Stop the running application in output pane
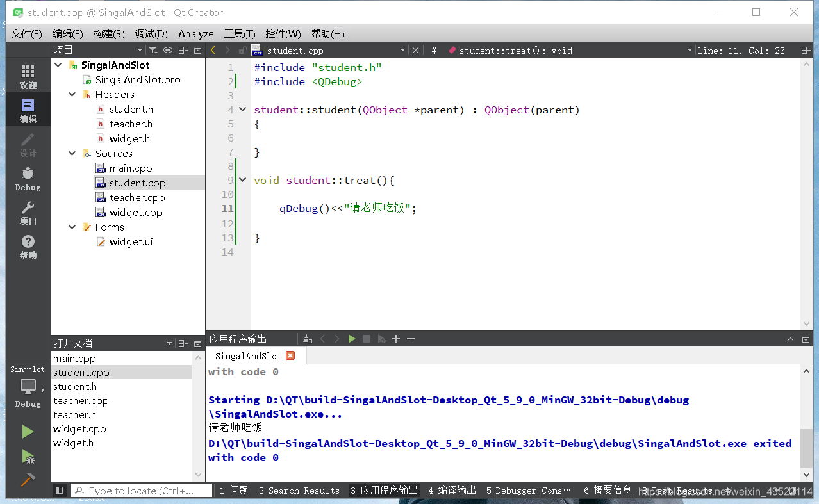819x504 pixels. coord(367,339)
